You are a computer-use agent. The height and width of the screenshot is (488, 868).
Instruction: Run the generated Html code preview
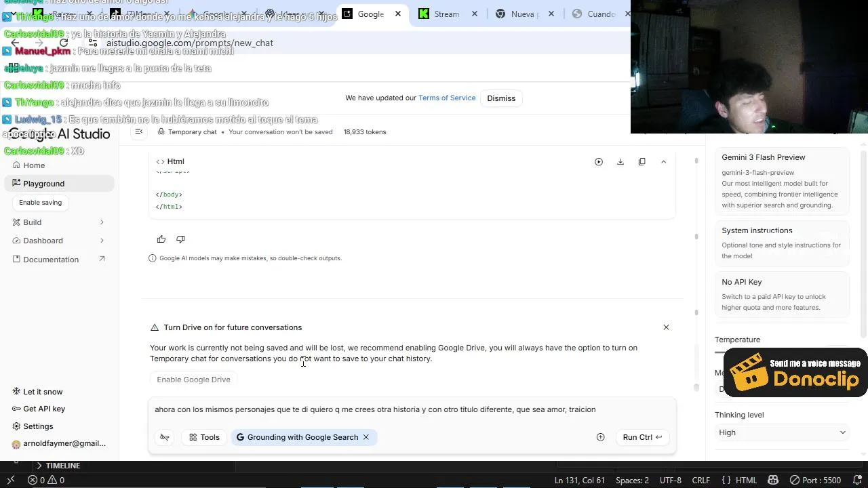[599, 162]
